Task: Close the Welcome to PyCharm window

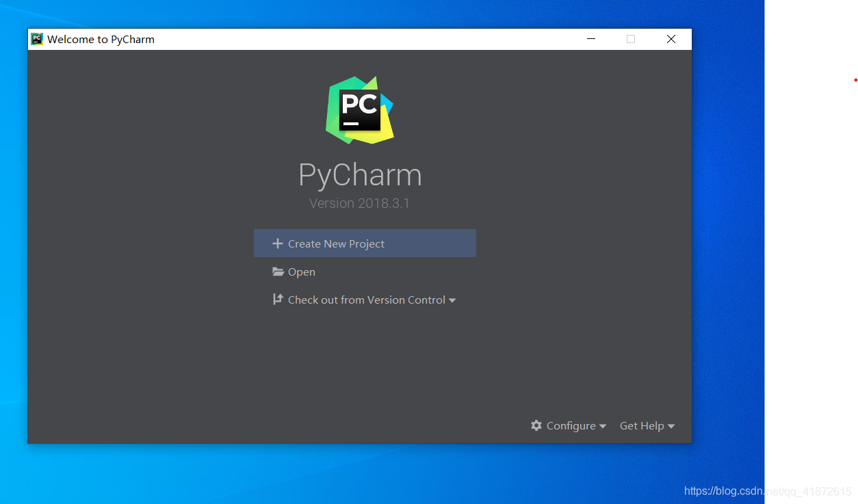Action: [671, 39]
